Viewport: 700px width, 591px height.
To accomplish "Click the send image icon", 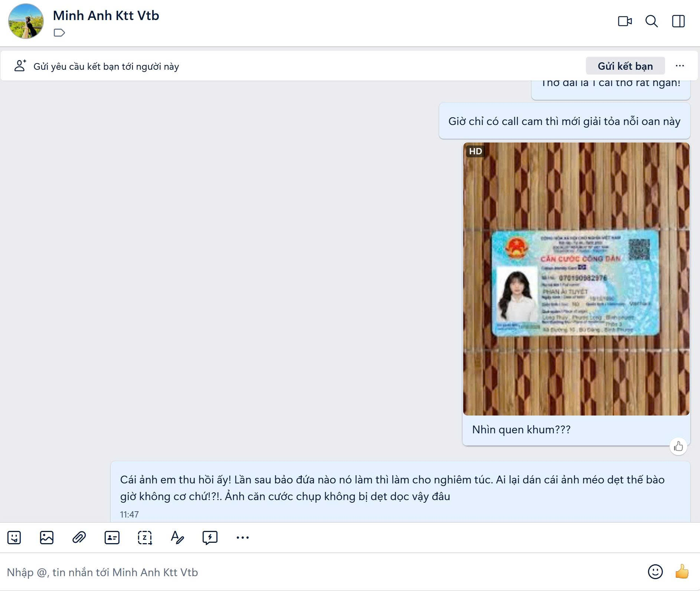I will [47, 537].
